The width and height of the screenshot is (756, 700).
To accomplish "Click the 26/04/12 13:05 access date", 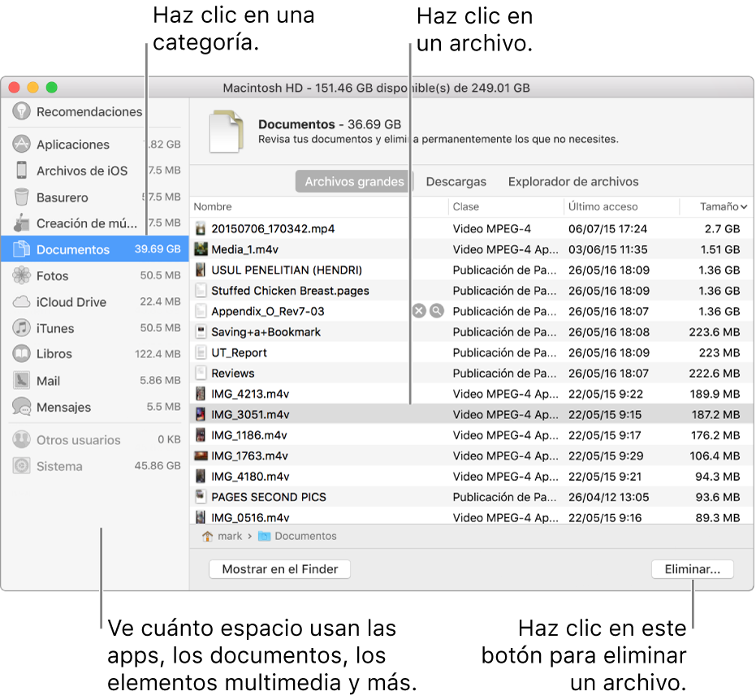I will [x=608, y=496].
